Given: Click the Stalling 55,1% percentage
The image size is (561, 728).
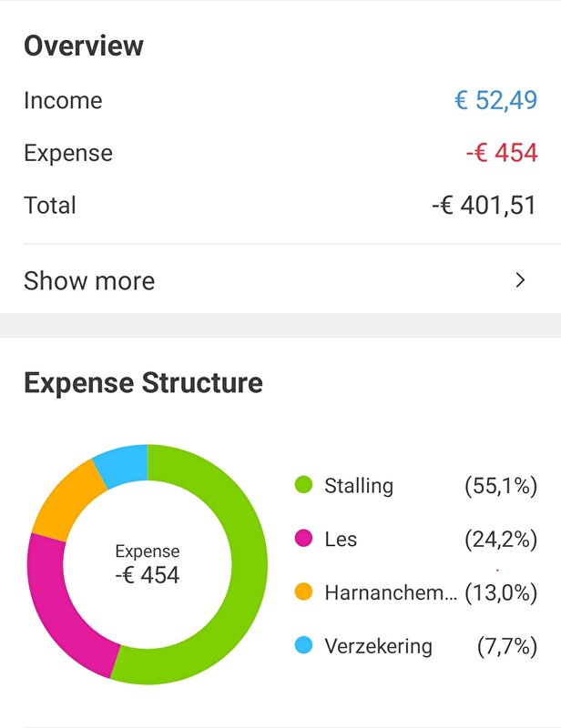Looking at the screenshot, I should 501,486.
